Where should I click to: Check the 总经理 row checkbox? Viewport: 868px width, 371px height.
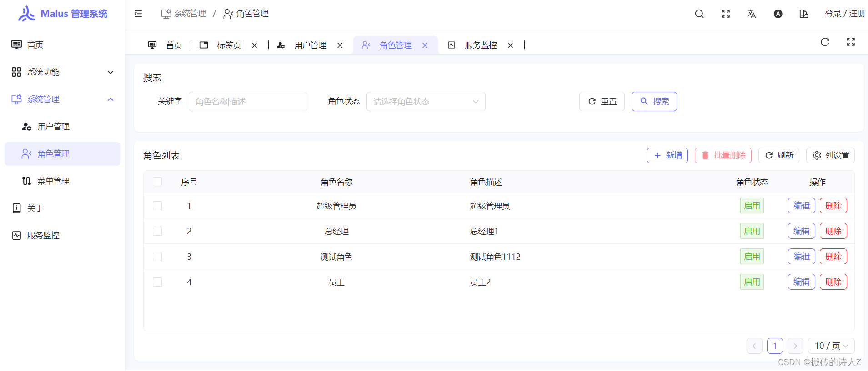click(x=157, y=231)
